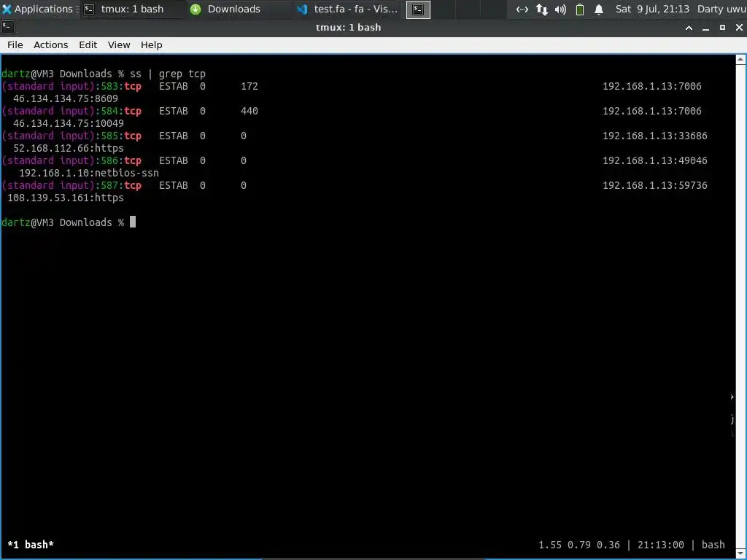The height and width of the screenshot is (560, 747).
Task: Minimize the tmux terminal window
Action: tap(705, 28)
